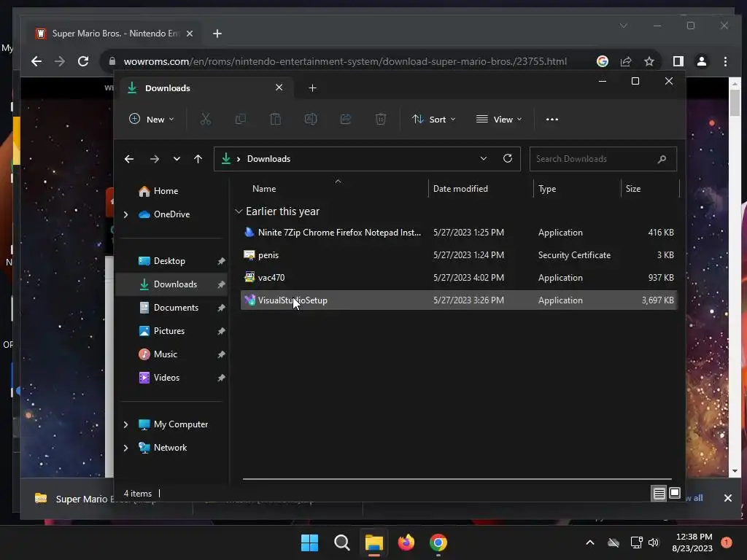
Task: Open recent locations dropdown arrow
Action: 177,159
